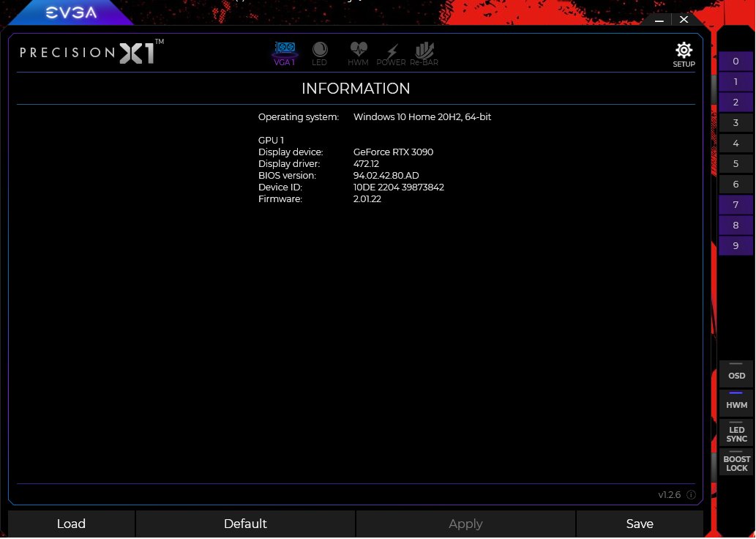Toggle the OSD on-screen display

736,374
